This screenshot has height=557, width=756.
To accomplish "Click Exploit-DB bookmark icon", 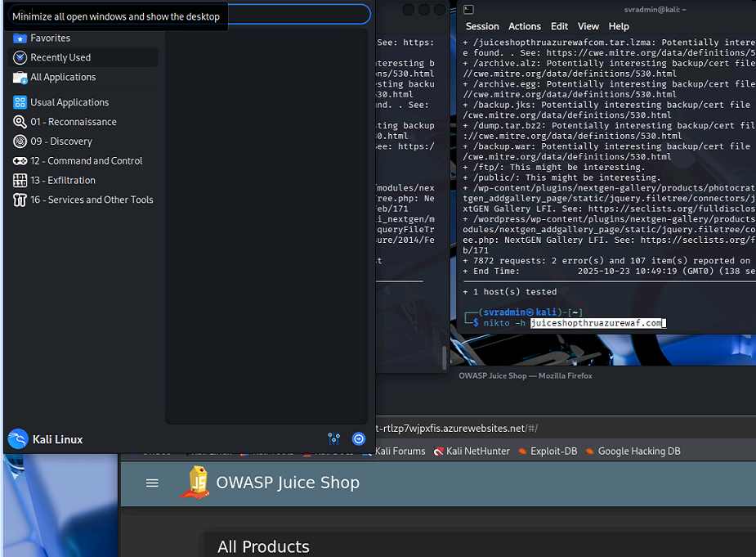I will tap(522, 451).
